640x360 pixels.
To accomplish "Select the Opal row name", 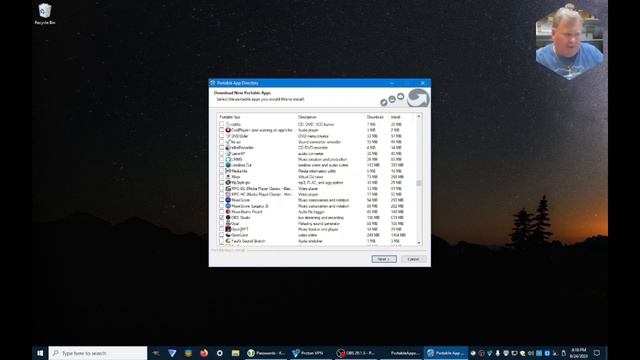I will click(235, 224).
